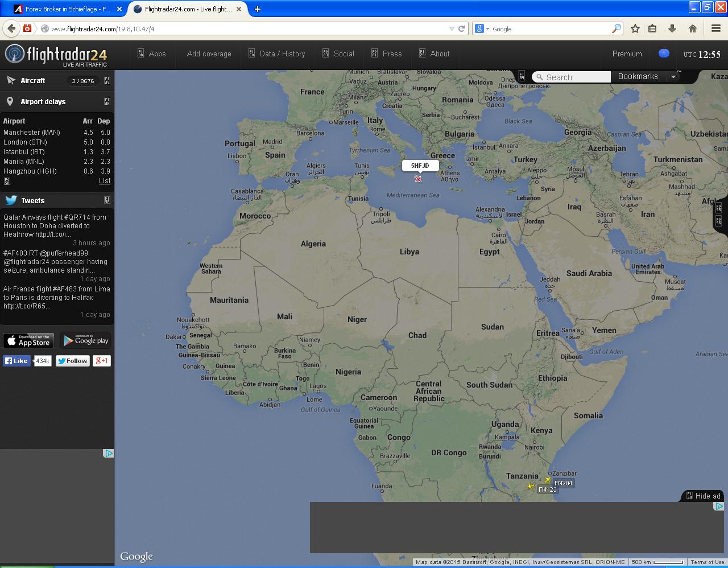Click the Twitter bird icon on Tweets panel
This screenshot has width=728, height=568.
10,200
